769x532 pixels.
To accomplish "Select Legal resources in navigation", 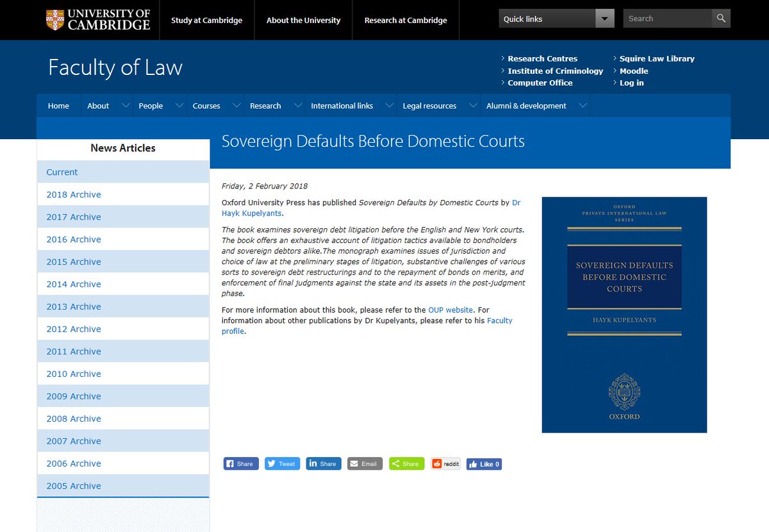I will point(429,106).
